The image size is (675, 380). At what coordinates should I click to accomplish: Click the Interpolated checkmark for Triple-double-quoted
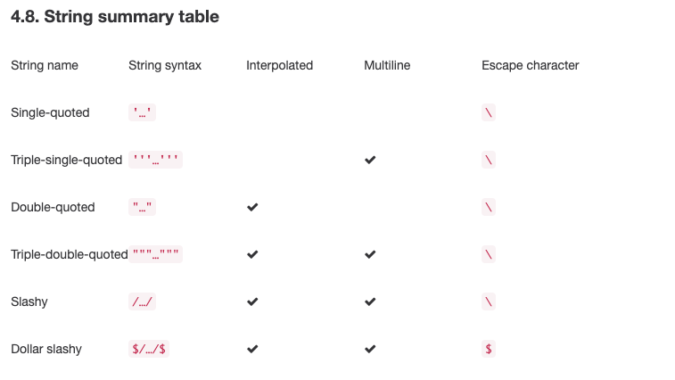point(253,255)
